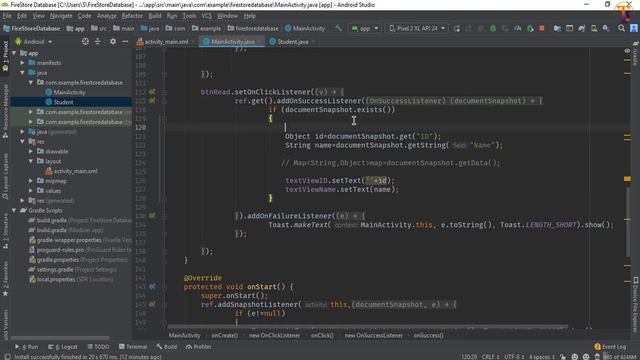Click the Search Everywhere magnifier icon
Screen dimensions: 640x360
(x=621, y=28)
